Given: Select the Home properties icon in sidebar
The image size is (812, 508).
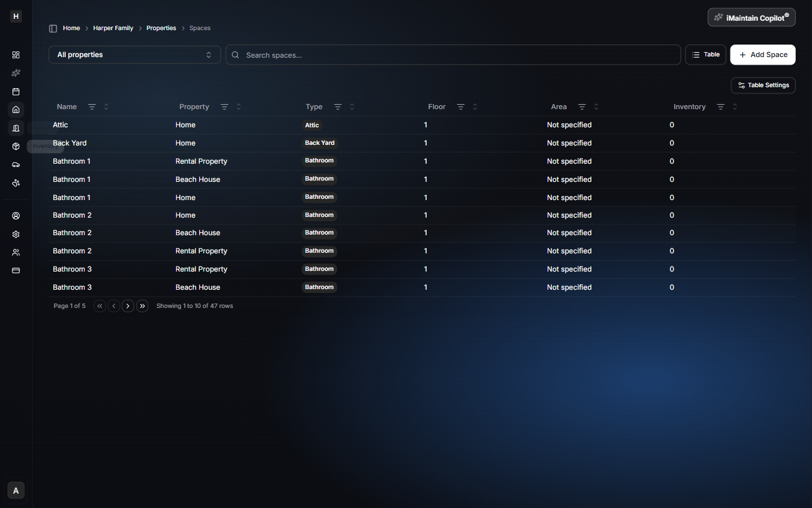Looking at the screenshot, I should 16,110.
